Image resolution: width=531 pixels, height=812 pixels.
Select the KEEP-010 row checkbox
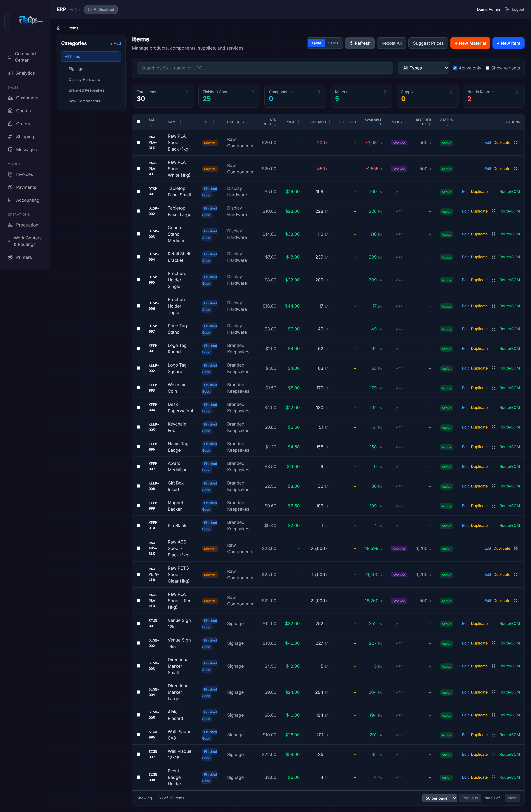pyautogui.click(x=138, y=525)
